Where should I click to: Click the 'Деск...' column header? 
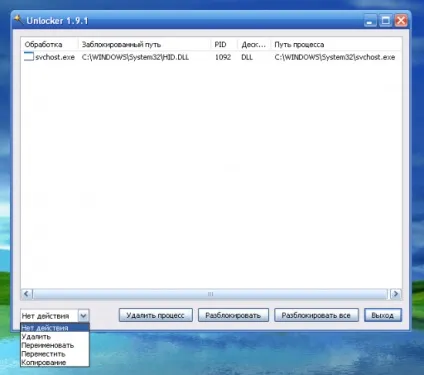pyautogui.click(x=254, y=44)
